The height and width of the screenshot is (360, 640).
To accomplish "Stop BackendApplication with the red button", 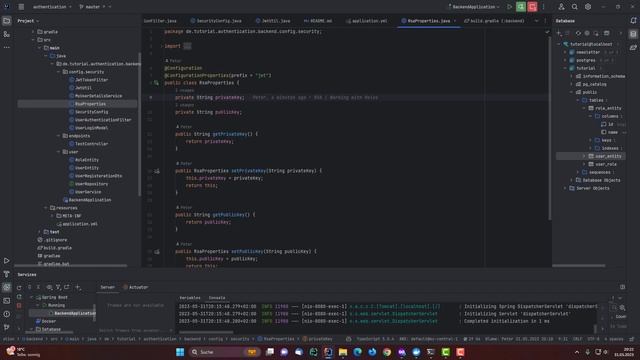I will click(x=532, y=7).
